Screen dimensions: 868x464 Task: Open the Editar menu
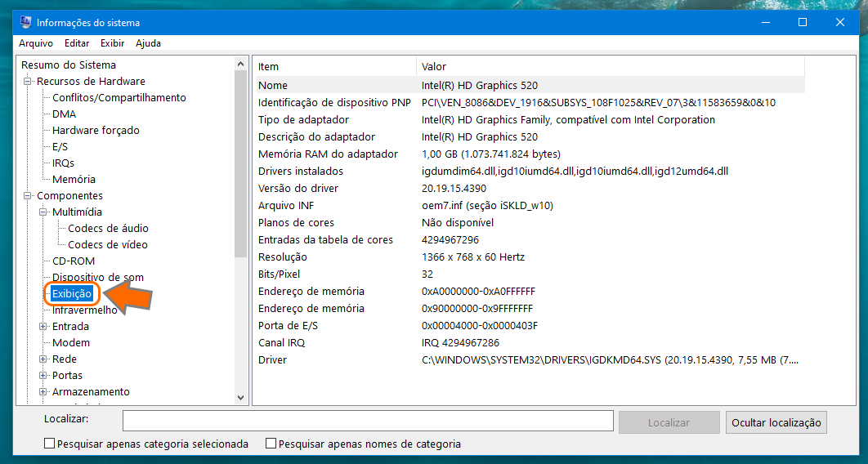pyautogui.click(x=77, y=43)
